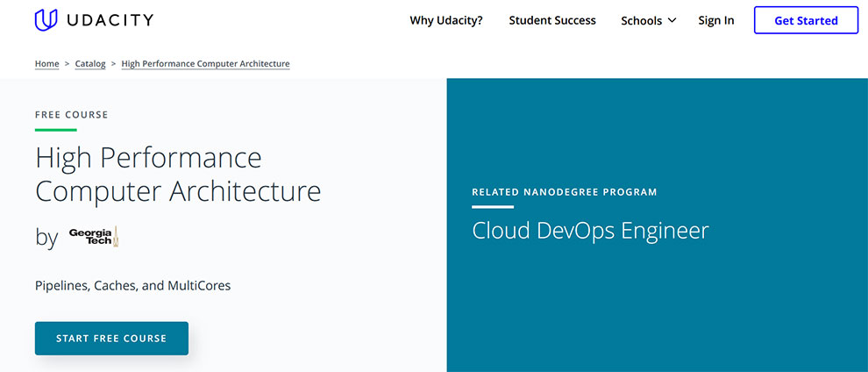Open the Catalog breadcrumb link
The width and height of the screenshot is (868, 372).
tap(90, 64)
